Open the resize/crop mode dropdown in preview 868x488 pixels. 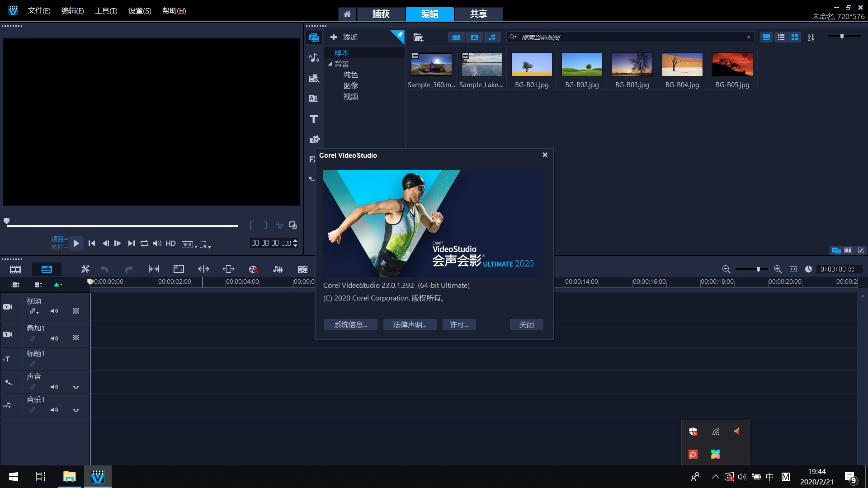(205, 245)
